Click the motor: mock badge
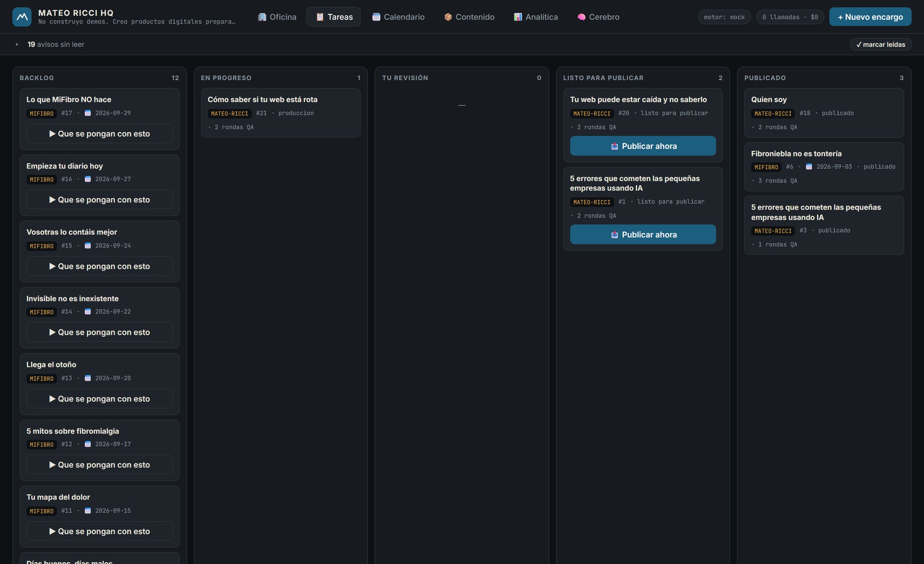Image resolution: width=924 pixels, height=564 pixels. click(724, 17)
